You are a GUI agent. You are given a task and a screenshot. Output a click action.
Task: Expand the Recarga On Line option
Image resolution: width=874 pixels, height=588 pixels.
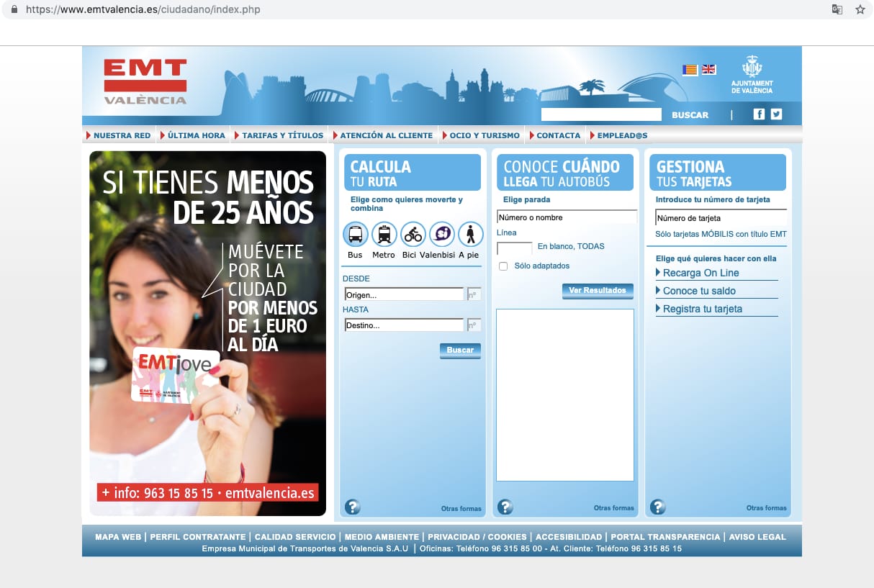(x=700, y=273)
